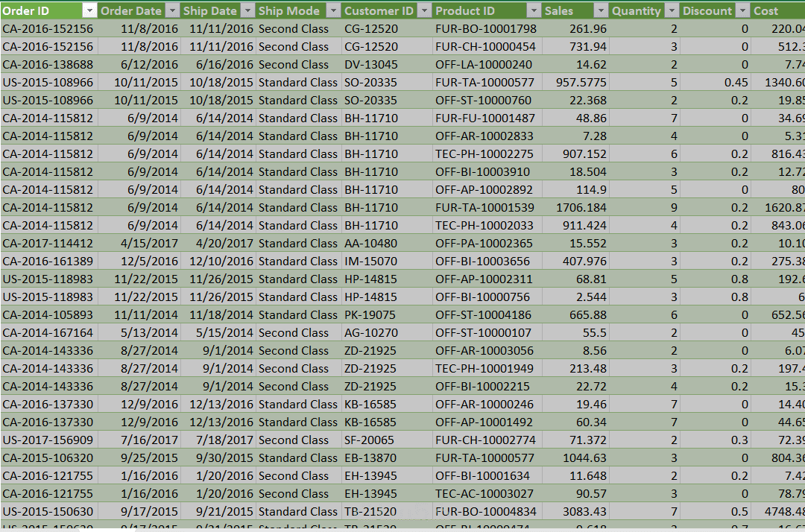Screen dimensions: 805x532
Task: Select Product ID cell FUR-BO-10004834
Action: [487, 511]
